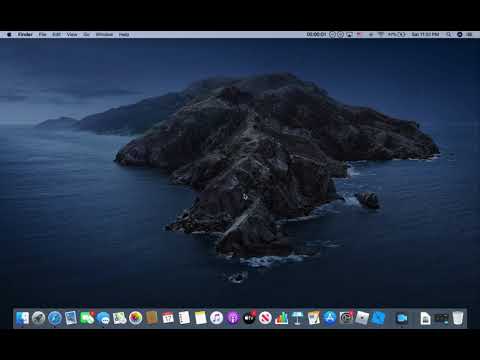The height and width of the screenshot is (360, 480).
Task: Open the Trash in the Dock
Action: [x=458, y=318]
